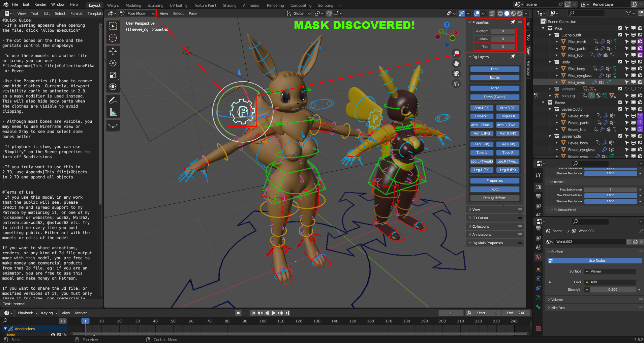Select the Scale tool in viewport toolbar
The height and width of the screenshot is (343, 644).
pos(113,75)
